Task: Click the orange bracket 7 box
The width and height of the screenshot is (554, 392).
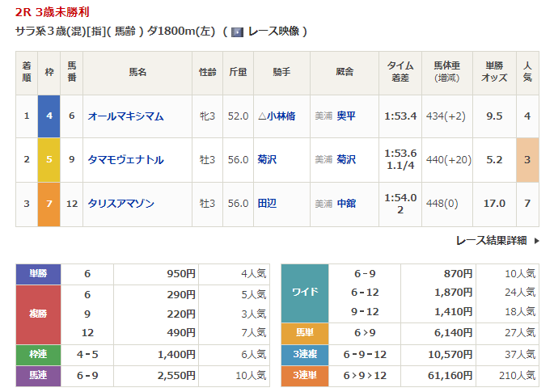Action: point(49,204)
